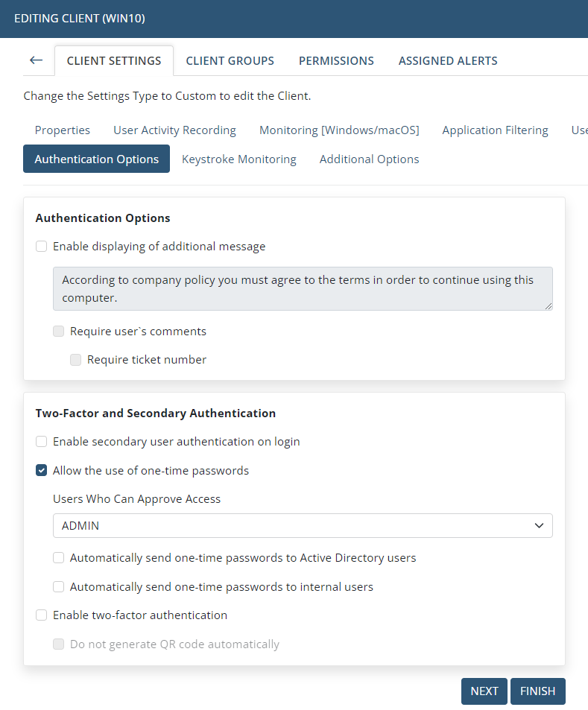Open the Client Groups tab
This screenshot has height=710, width=588.
point(230,61)
